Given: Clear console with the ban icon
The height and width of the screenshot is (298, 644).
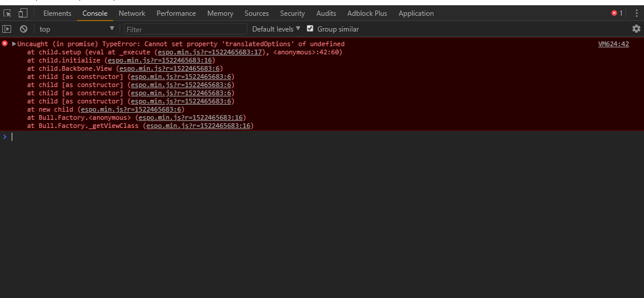Looking at the screenshot, I should pyautogui.click(x=23, y=29).
